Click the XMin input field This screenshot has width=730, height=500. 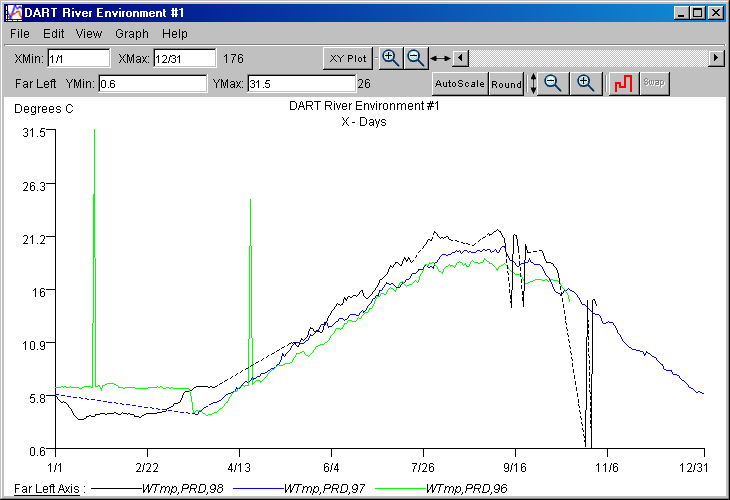(78, 59)
